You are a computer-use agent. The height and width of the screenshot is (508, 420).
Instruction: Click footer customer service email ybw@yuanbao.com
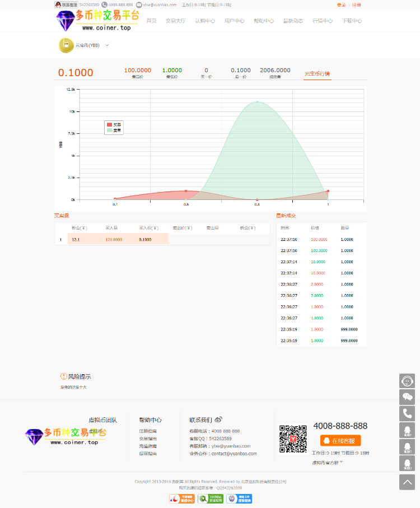[x=231, y=446]
